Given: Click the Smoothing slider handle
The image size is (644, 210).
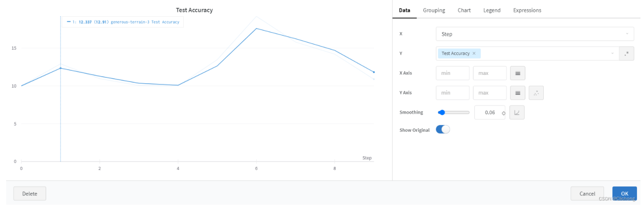Looking at the screenshot, I should tap(442, 112).
